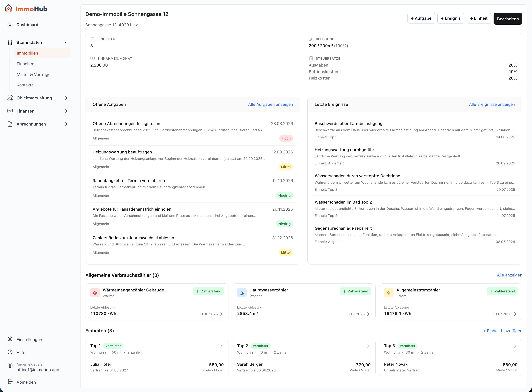532x392 pixels.
Task: Open event Beschwerde über Lärmbelästigung
Action: point(415,130)
